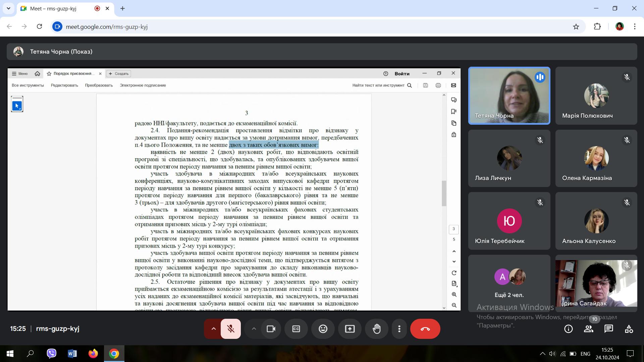Viewport: 644px width, 362px height.
Task: Open 'Электронное подписание' menu item
Action: pyautogui.click(x=143, y=85)
